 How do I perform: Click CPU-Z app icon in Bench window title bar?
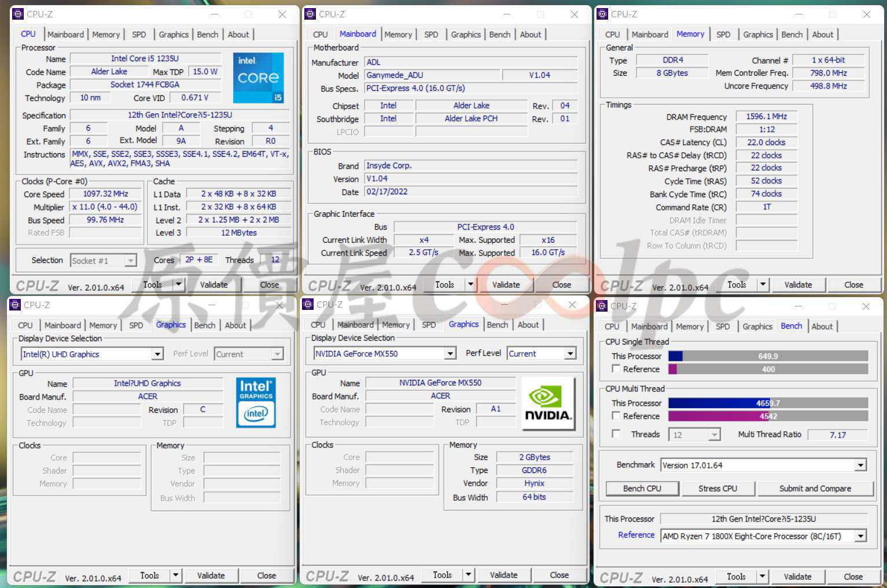pos(602,306)
